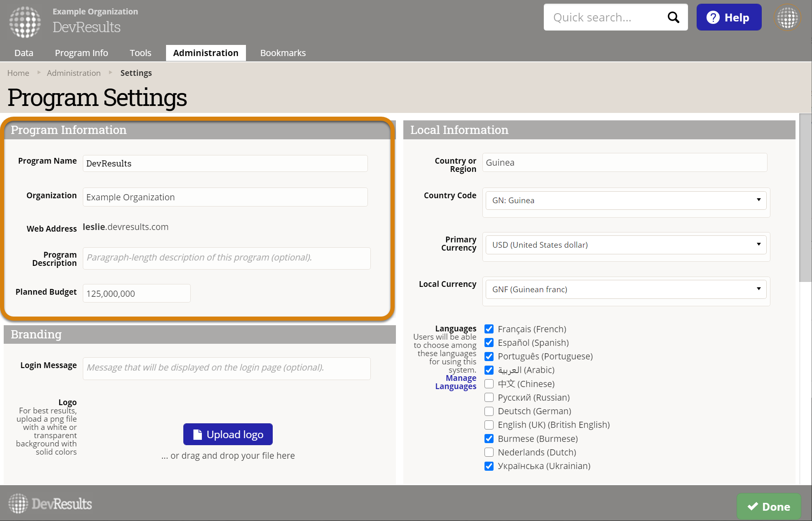Screen dimensions: 812x521
Task: Click the DevResults globe logo at top left
Action: (25, 22)
